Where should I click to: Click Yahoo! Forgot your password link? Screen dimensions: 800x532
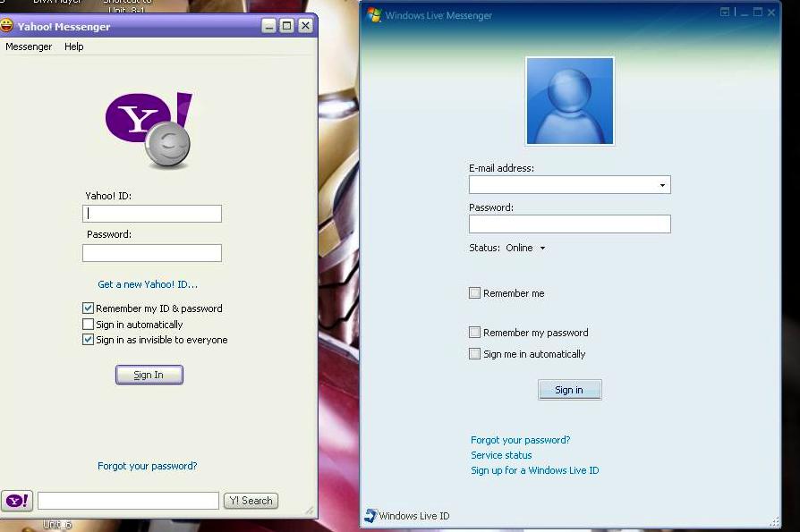pyautogui.click(x=147, y=466)
